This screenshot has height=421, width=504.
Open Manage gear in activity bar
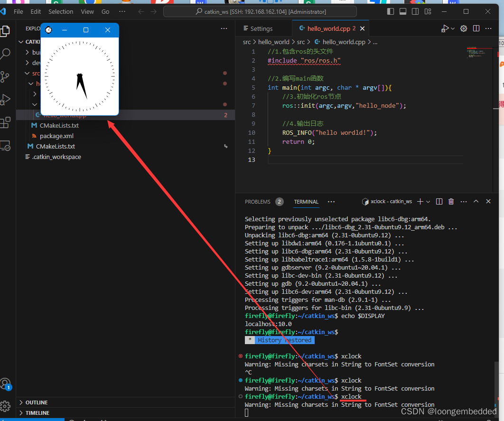point(6,406)
